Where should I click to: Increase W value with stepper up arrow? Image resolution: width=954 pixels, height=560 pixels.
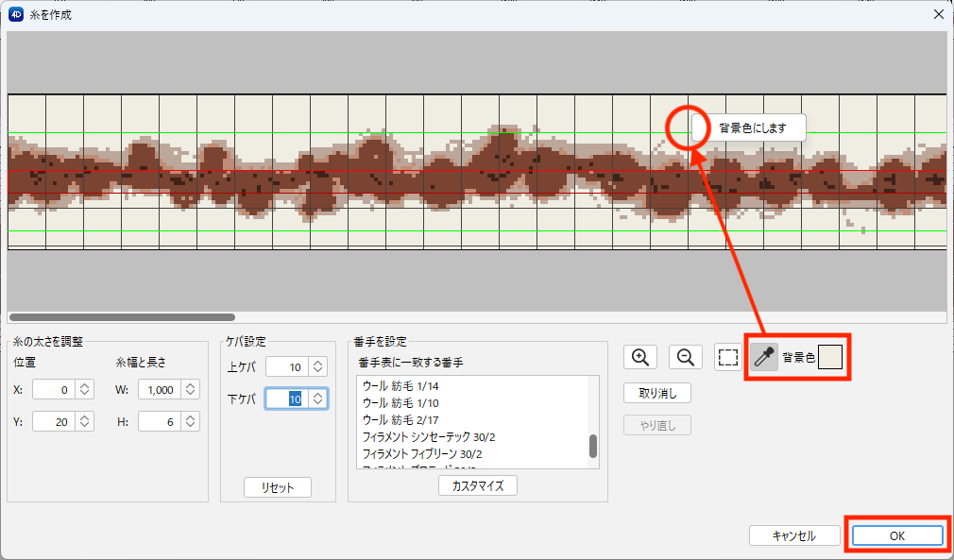[191, 385]
